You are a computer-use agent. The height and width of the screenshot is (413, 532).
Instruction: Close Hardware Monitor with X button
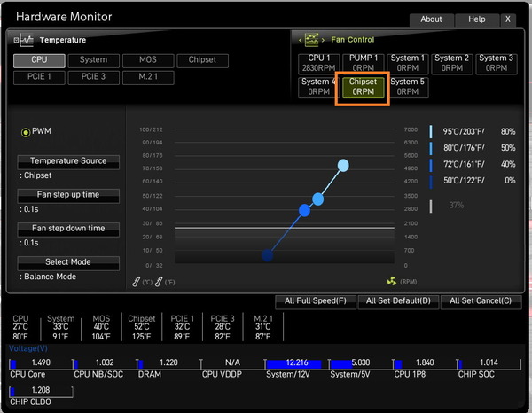coord(508,20)
